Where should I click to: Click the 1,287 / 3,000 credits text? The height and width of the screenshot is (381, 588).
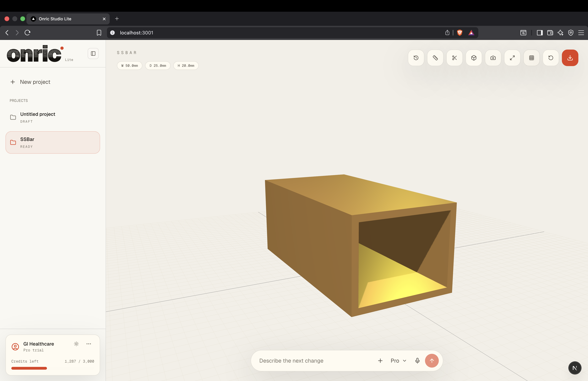tap(79, 361)
